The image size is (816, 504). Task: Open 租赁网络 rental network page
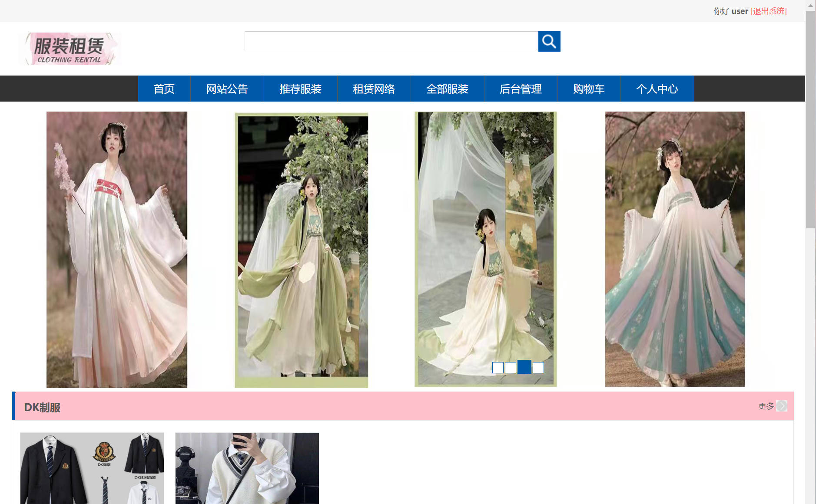coord(374,89)
